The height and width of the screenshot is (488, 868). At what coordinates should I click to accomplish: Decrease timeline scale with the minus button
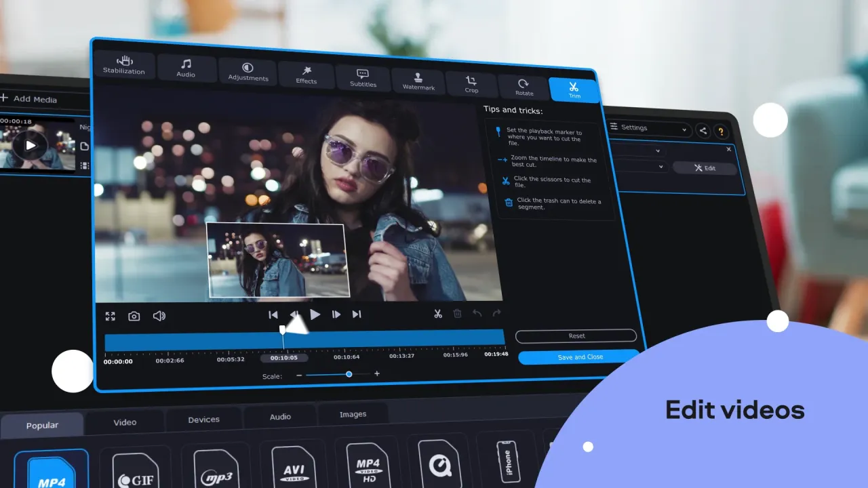[x=299, y=375]
